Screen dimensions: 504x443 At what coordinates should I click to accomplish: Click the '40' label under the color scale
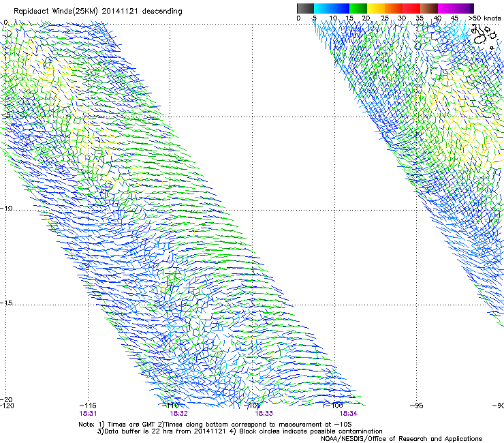click(437, 18)
